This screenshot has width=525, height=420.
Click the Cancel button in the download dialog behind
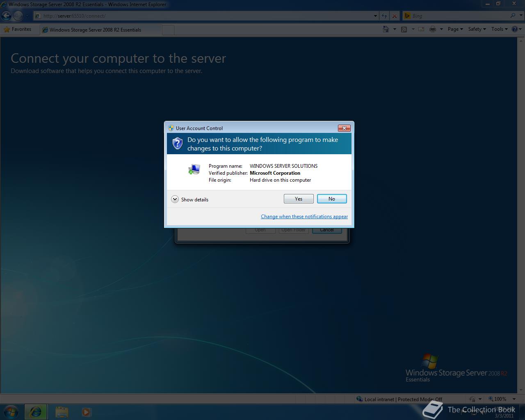point(327,230)
